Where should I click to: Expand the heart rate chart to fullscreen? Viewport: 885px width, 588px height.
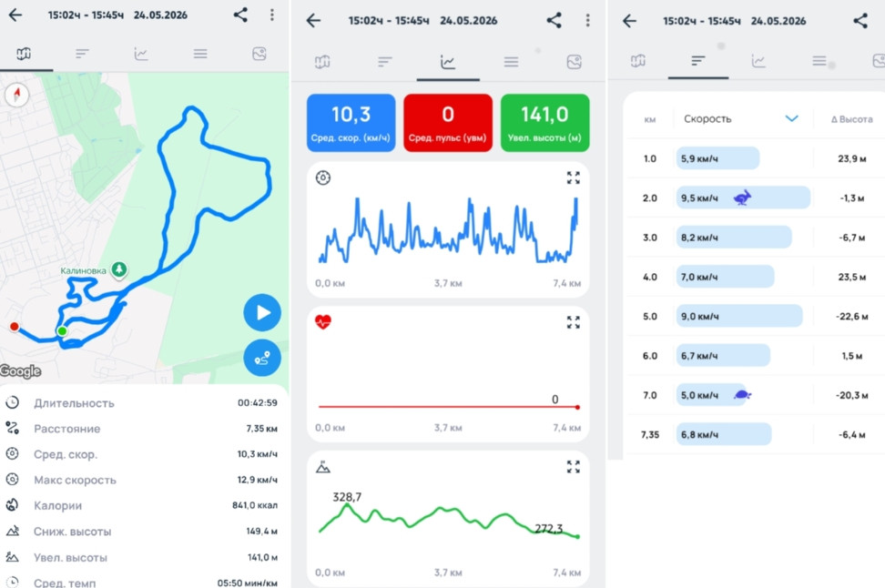coord(574,322)
